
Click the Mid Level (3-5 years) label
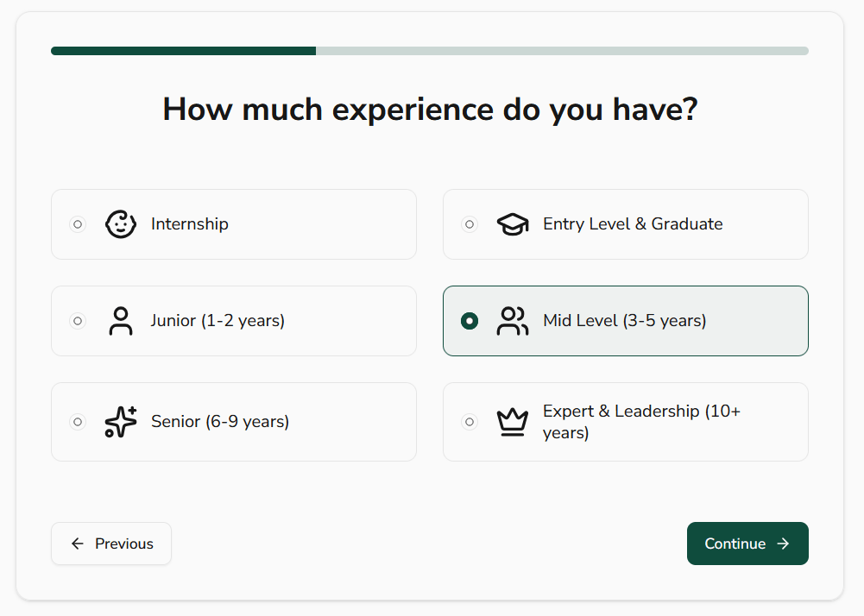624,321
